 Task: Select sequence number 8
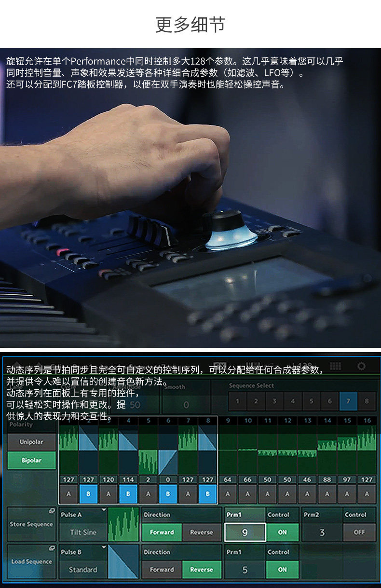tap(367, 401)
